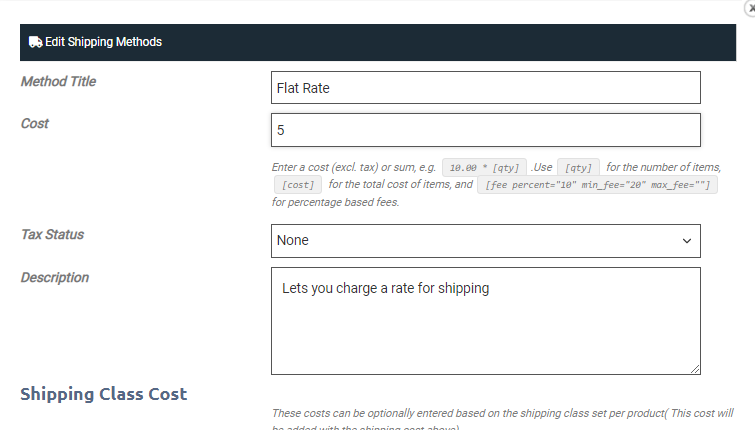
Task: Click the standalone [qty] code tag
Action: pyautogui.click(x=578, y=168)
